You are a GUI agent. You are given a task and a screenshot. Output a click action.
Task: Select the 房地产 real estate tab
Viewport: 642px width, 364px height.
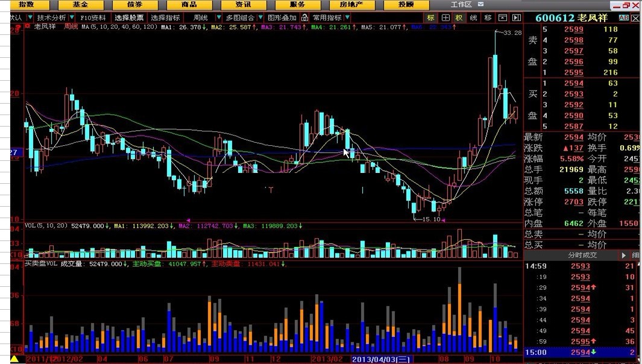351,4
